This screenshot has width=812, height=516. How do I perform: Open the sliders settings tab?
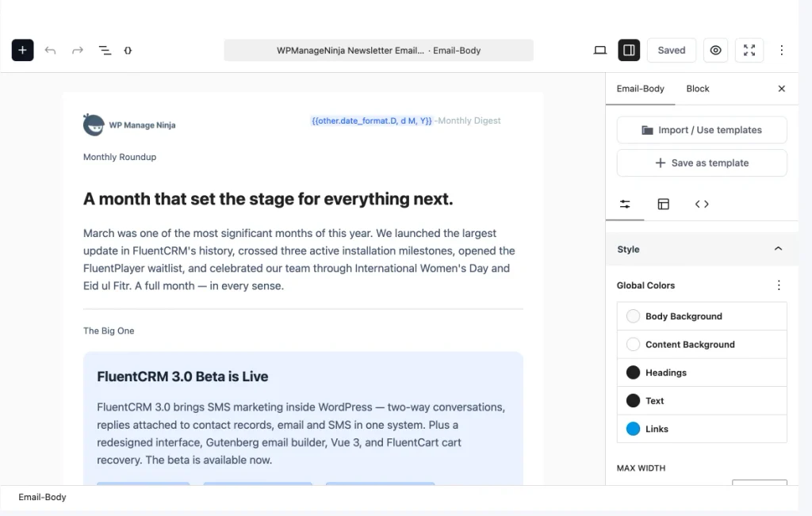click(625, 204)
